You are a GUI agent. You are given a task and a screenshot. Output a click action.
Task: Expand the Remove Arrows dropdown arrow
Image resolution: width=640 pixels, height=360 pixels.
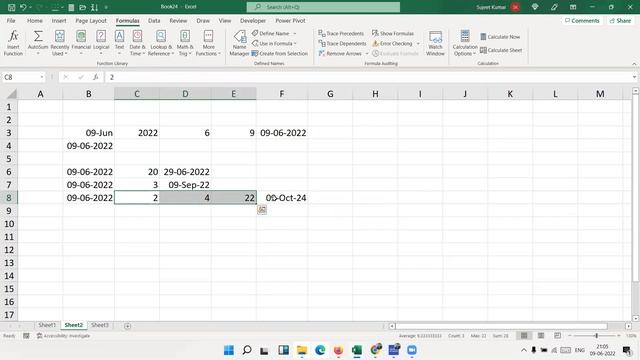coord(367,53)
